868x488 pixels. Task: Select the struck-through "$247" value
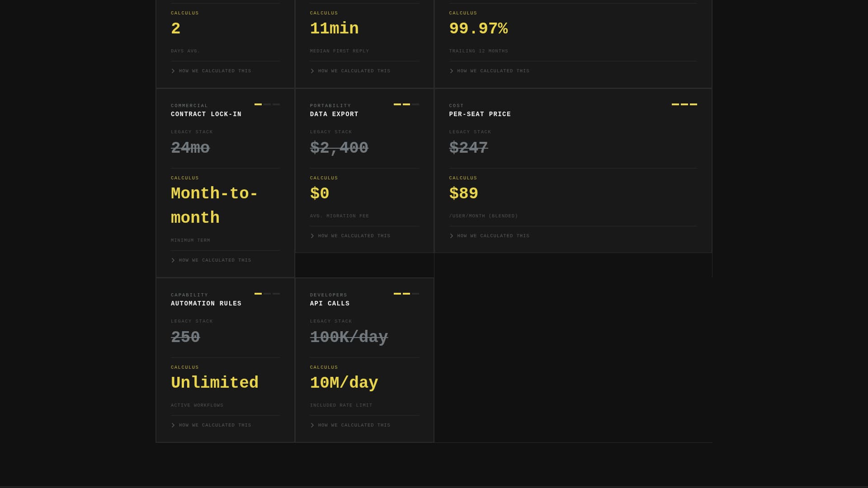[469, 148]
